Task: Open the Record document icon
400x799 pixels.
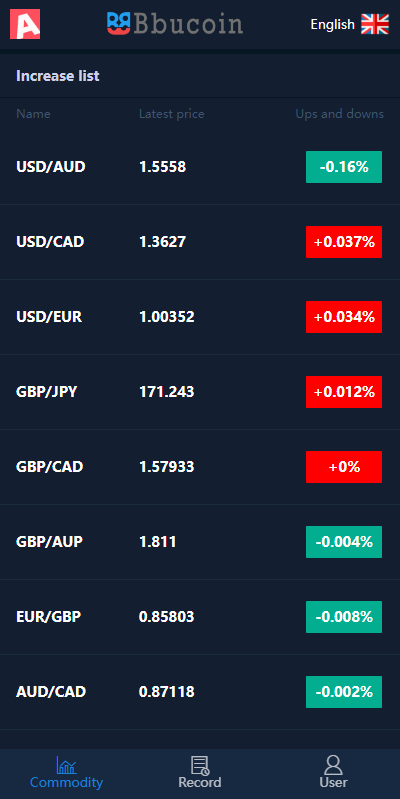Action: [x=200, y=765]
